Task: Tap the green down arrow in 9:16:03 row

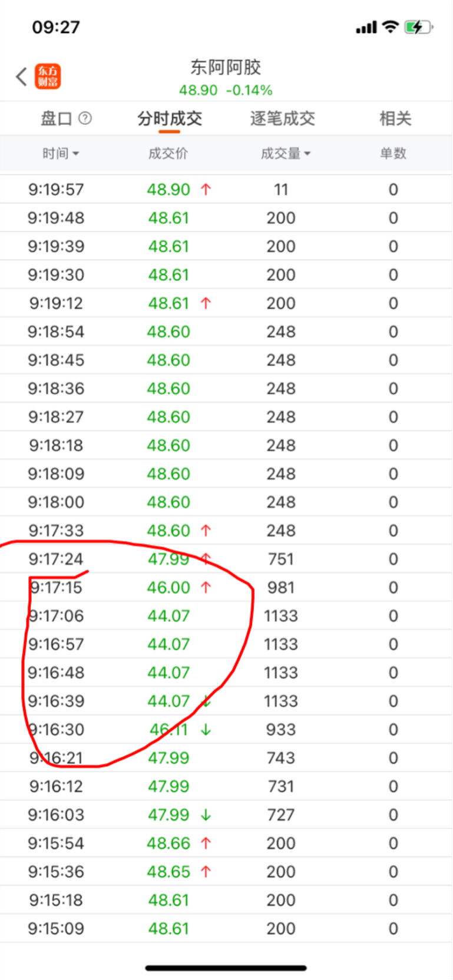Action: [206, 815]
